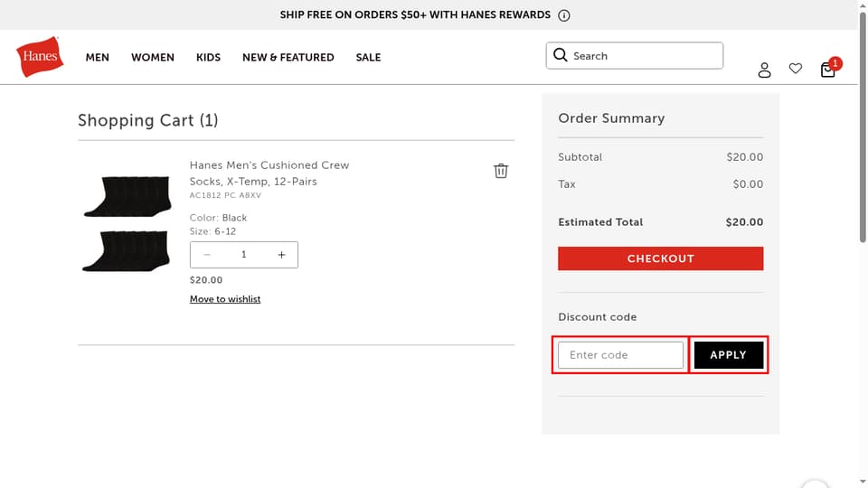Increase quantity with plus button
This screenshot has height=488, width=868.
pos(281,255)
